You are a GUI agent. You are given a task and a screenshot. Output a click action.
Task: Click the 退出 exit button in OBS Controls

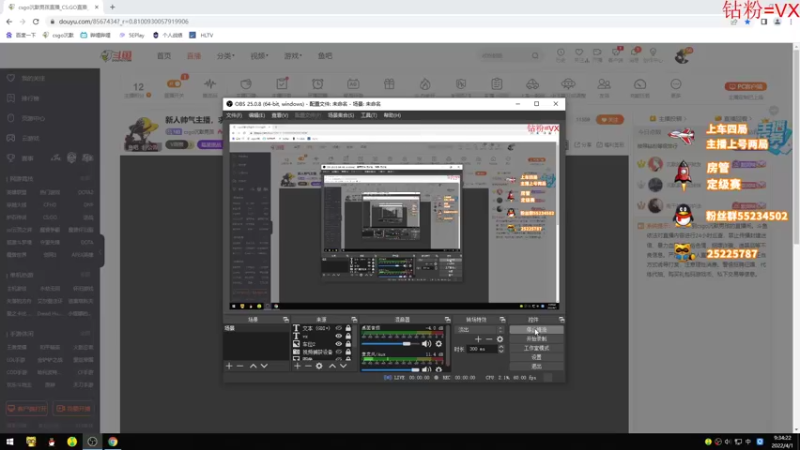pos(536,366)
